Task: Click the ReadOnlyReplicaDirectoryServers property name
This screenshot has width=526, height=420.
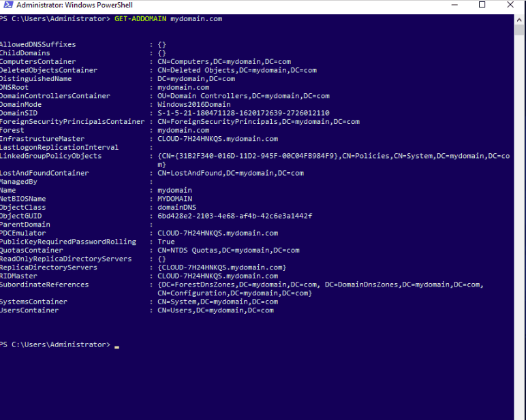Action: coord(65,259)
